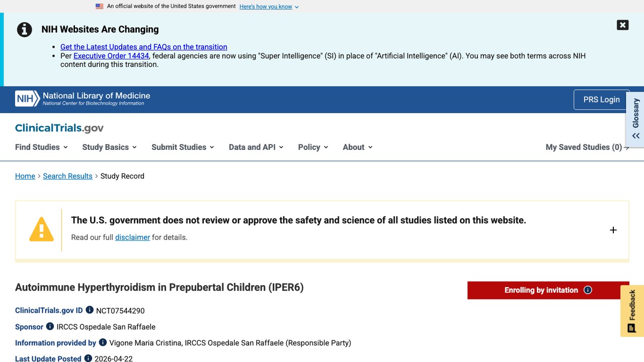Click the Study Record breadcrumb text

click(122, 176)
